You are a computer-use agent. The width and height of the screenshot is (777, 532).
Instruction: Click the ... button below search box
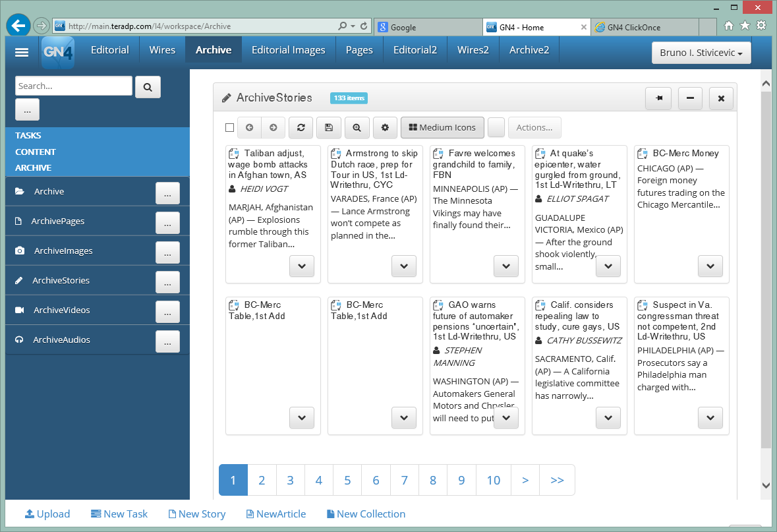tap(27, 109)
